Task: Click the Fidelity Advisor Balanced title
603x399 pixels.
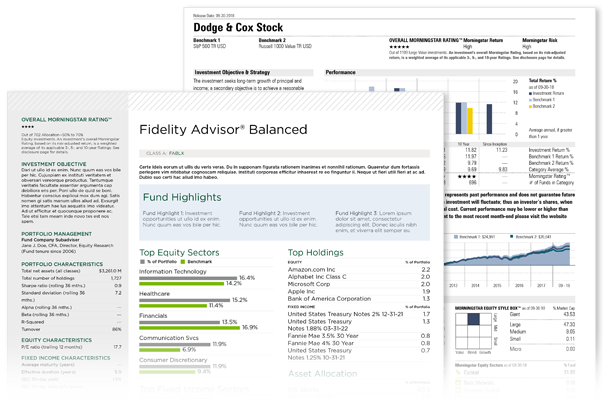Action: (x=223, y=130)
